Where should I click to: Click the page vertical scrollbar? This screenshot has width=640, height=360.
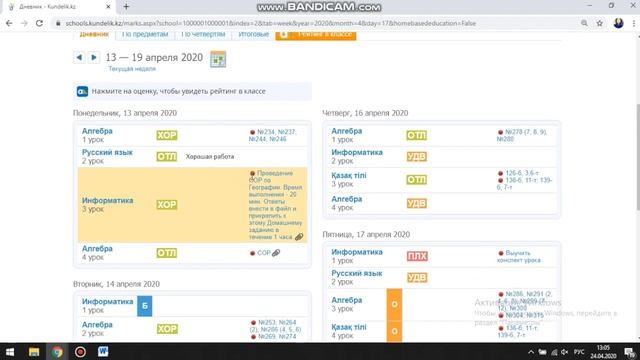(x=637, y=157)
